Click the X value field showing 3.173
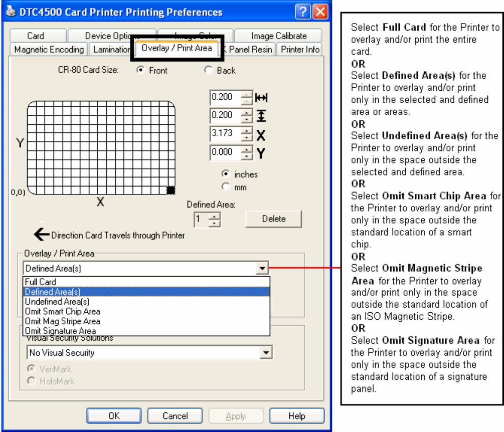This screenshot has height=432, width=504. (225, 134)
